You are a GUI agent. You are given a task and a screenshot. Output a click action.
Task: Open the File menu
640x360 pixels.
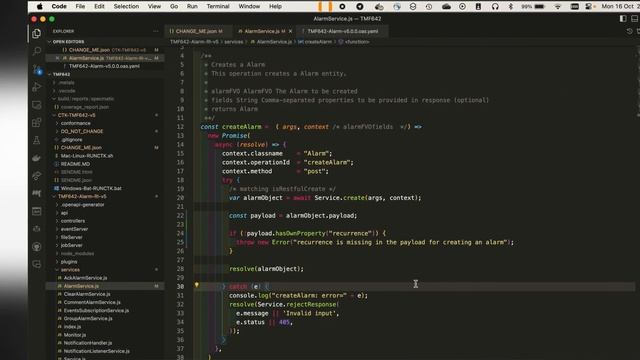point(80,7)
